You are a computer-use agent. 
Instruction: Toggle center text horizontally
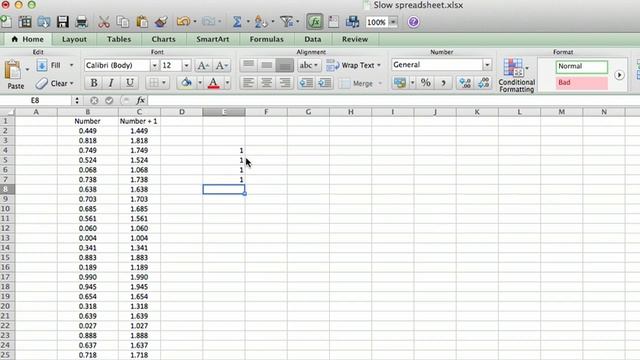point(266,83)
